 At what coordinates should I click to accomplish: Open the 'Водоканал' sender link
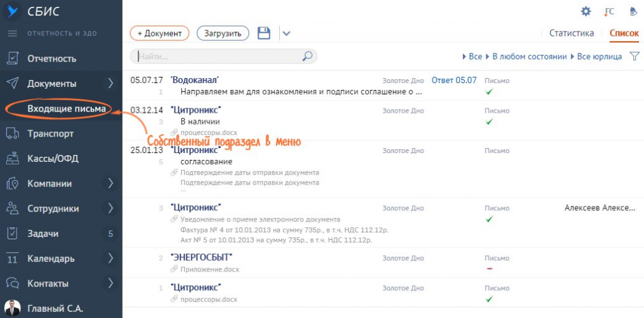coord(194,80)
